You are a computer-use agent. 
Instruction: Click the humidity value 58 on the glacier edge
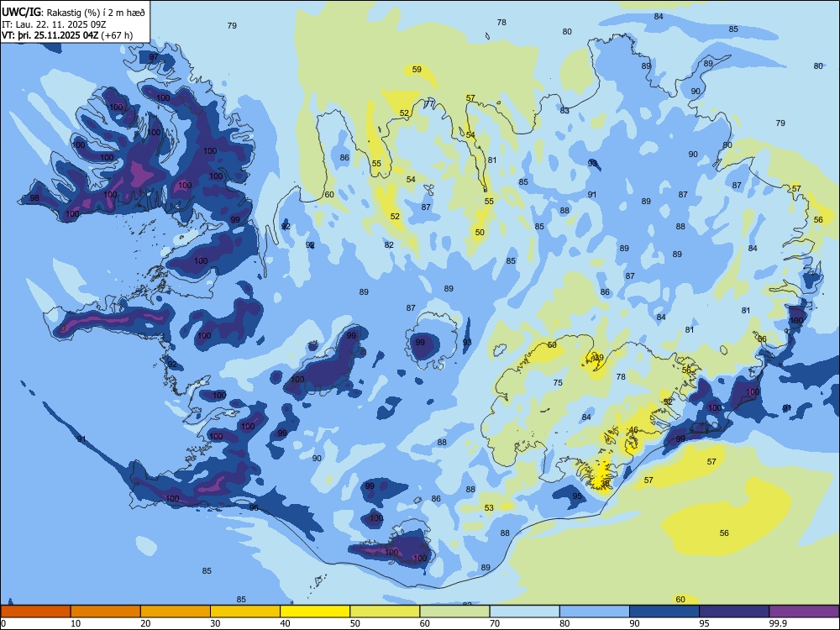click(x=552, y=344)
